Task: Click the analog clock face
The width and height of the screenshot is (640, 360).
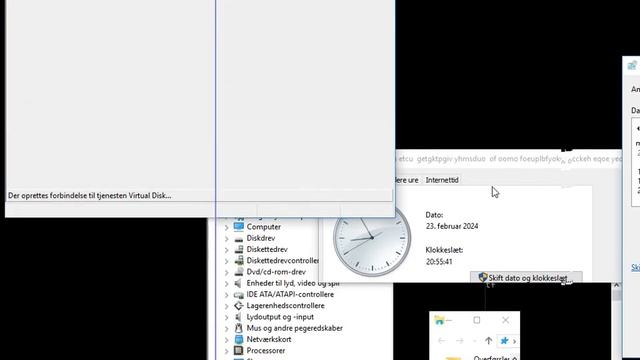Action: coord(372,238)
